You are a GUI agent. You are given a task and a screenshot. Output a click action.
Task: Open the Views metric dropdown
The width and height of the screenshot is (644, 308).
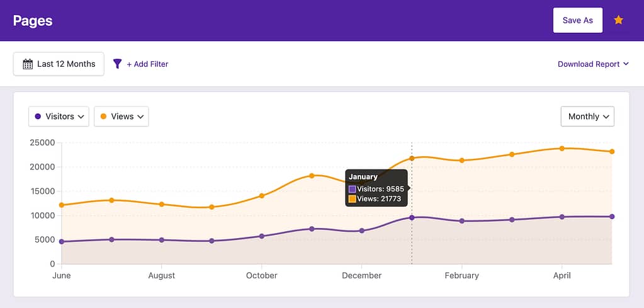pos(121,117)
